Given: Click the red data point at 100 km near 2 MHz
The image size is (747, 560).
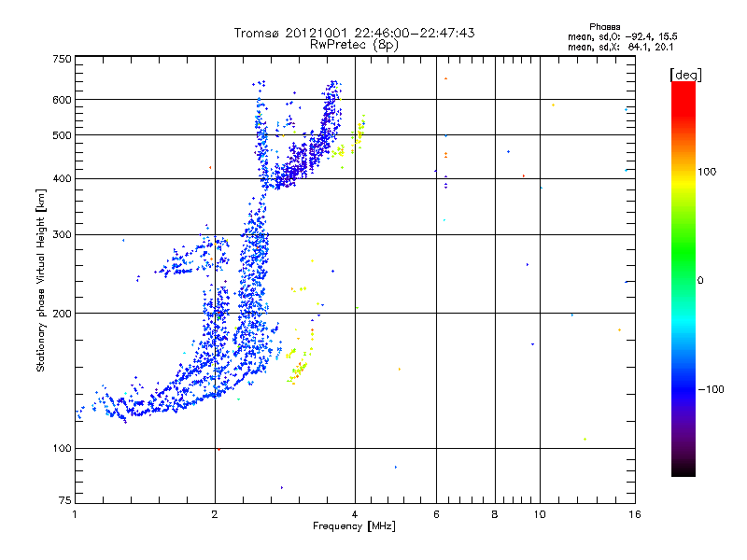Looking at the screenshot, I should pos(218,449).
